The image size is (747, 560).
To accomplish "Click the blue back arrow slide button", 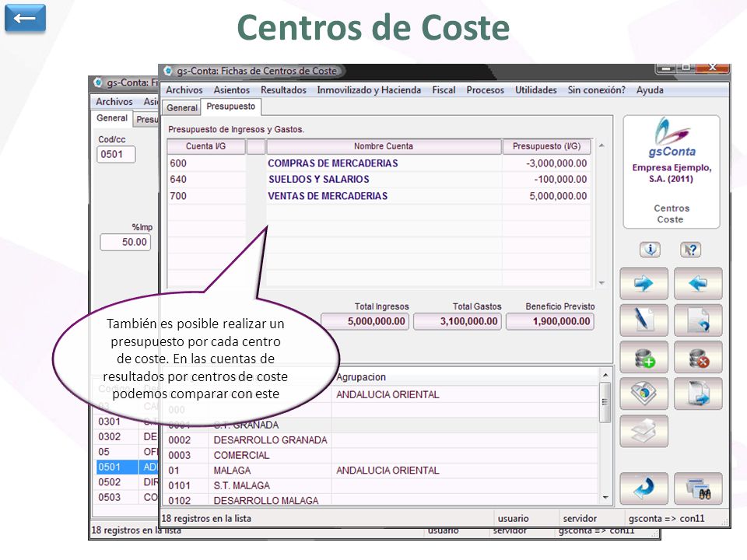I will pyautogui.click(x=25, y=18).
